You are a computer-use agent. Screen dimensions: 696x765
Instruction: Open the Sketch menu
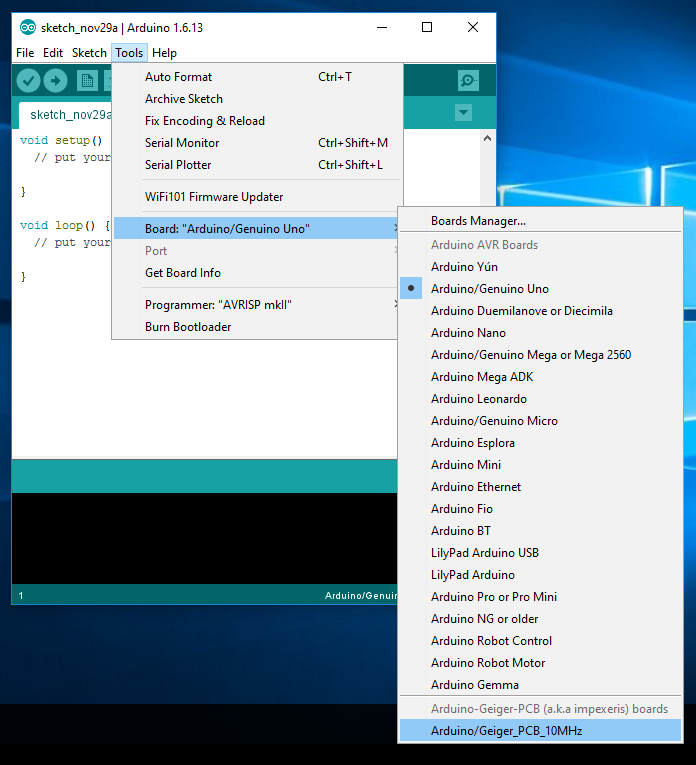click(89, 53)
